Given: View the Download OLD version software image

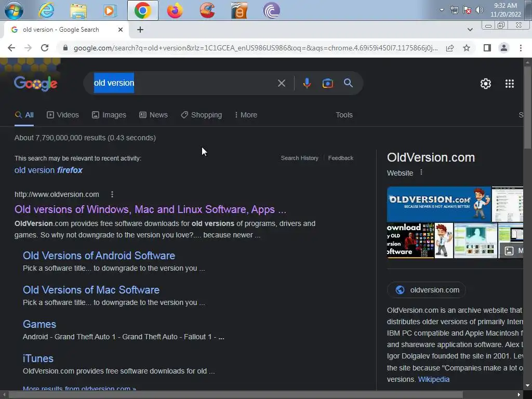Looking at the screenshot, I should tap(410, 240).
